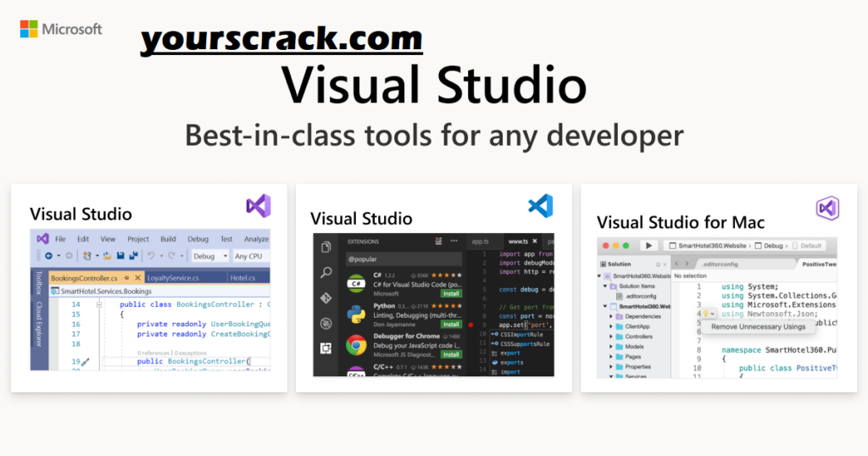Click the New Project icon in Visual Studio toolbar
868x456 pixels.
87,256
